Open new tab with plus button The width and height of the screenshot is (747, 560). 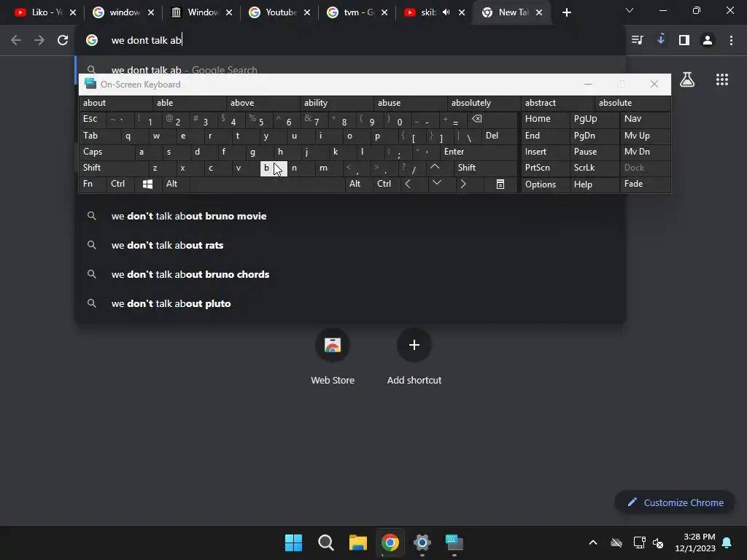[x=566, y=12]
